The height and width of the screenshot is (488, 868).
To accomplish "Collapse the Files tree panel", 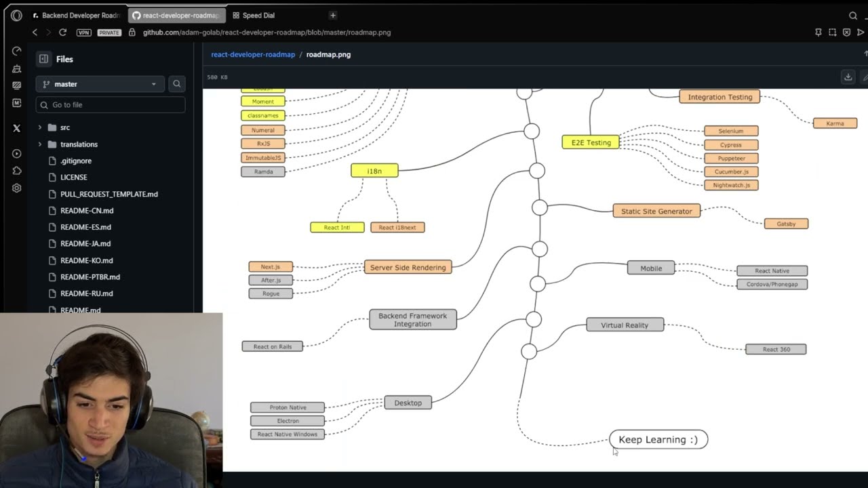I will point(43,59).
